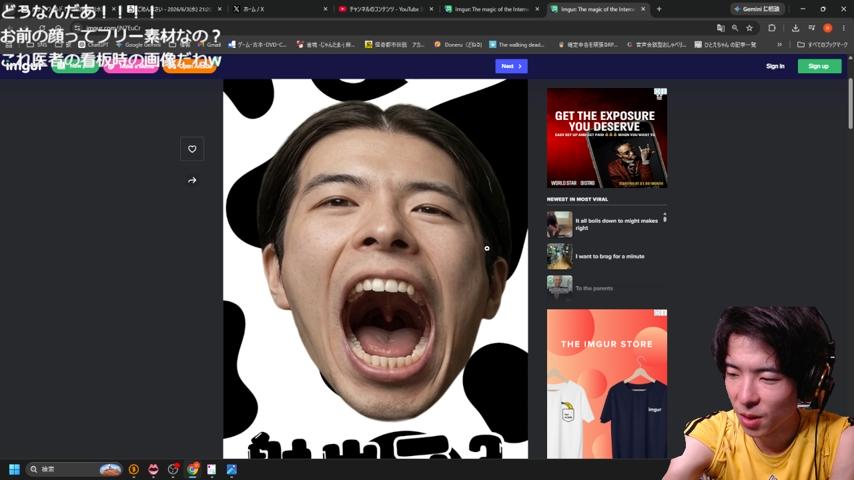Screen dimensions: 854x480
Task: Open the Chrome three-dot menu
Action: [x=844, y=28]
